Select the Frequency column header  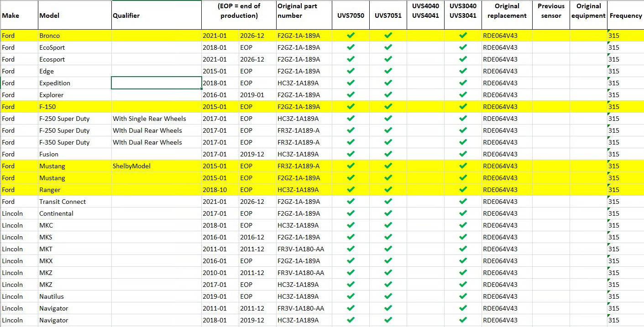coord(626,16)
